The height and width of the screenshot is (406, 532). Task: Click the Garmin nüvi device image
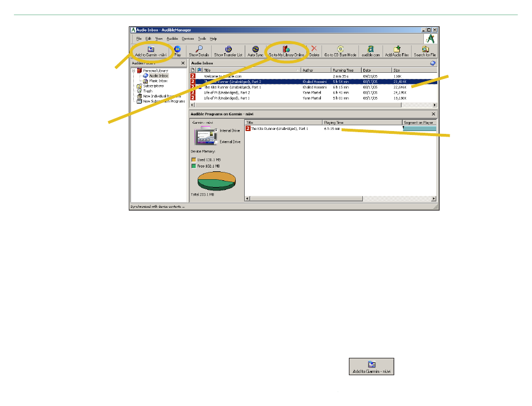click(204, 136)
